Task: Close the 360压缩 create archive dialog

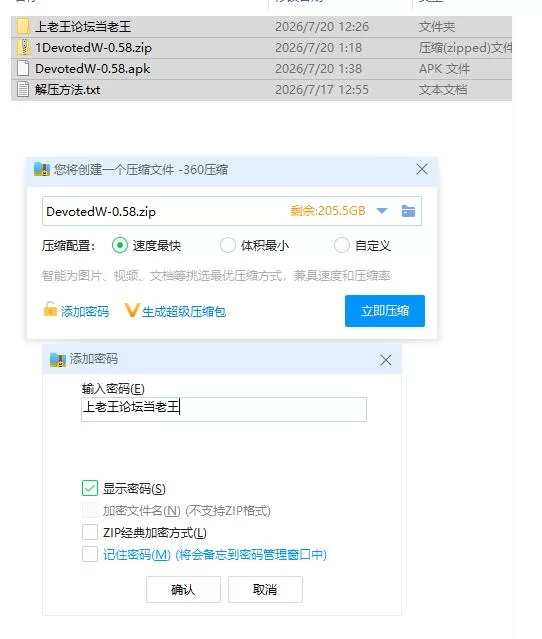Action: [422, 169]
